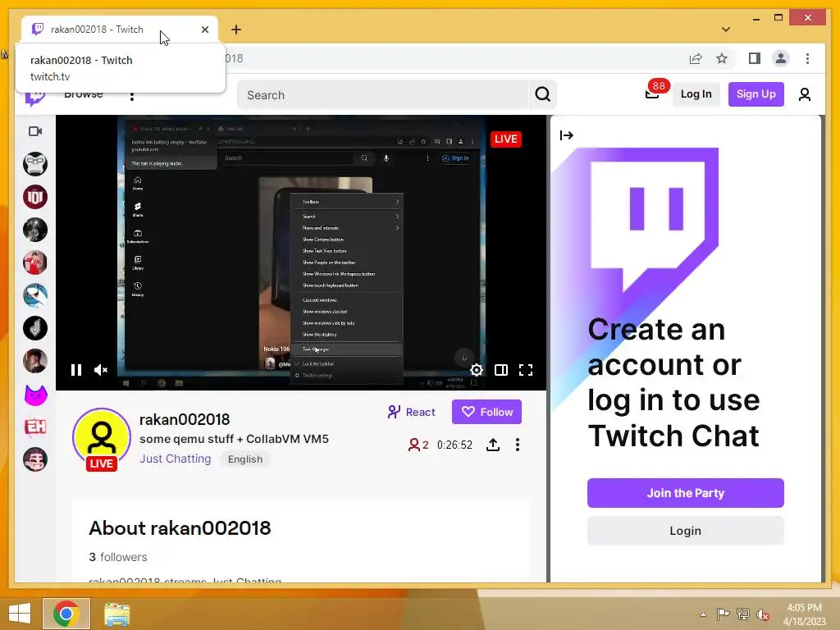Show hidden system tray icons arrow

pyautogui.click(x=703, y=614)
